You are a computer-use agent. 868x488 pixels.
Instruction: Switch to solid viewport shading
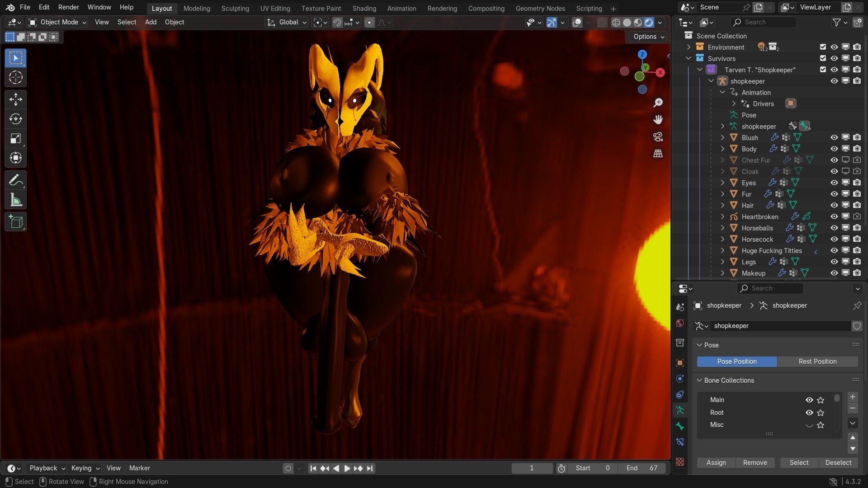(627, 22)
